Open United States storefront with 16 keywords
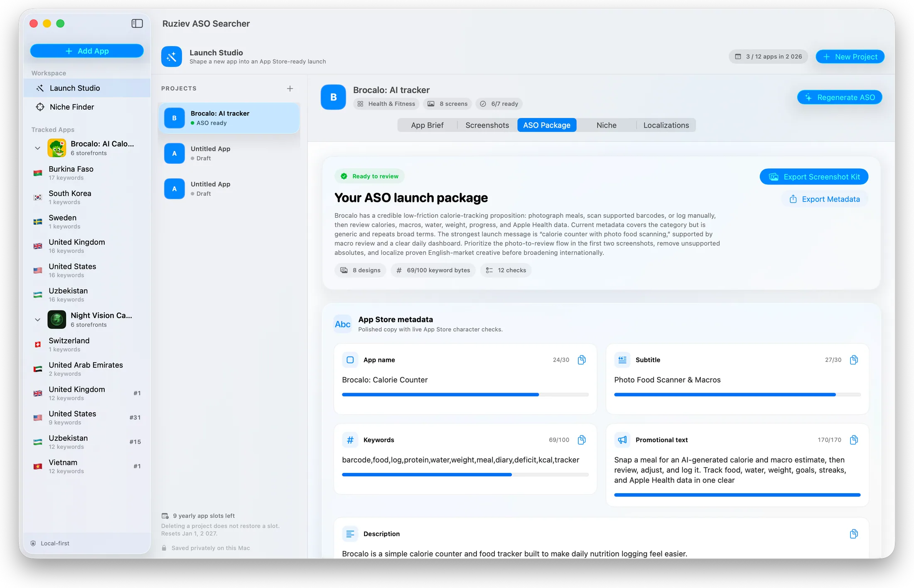Screen dimensions: 914x588 pyautogui.click(x=87, y=271)
